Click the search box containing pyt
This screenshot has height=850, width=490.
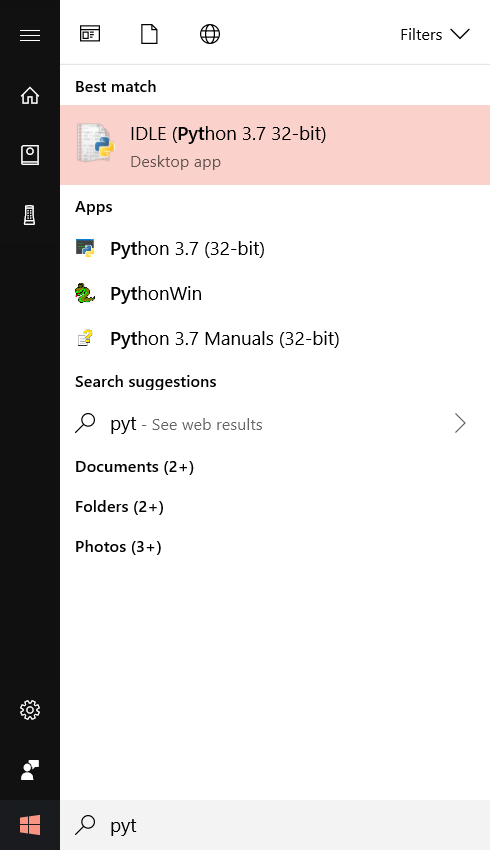pos(275,825)
